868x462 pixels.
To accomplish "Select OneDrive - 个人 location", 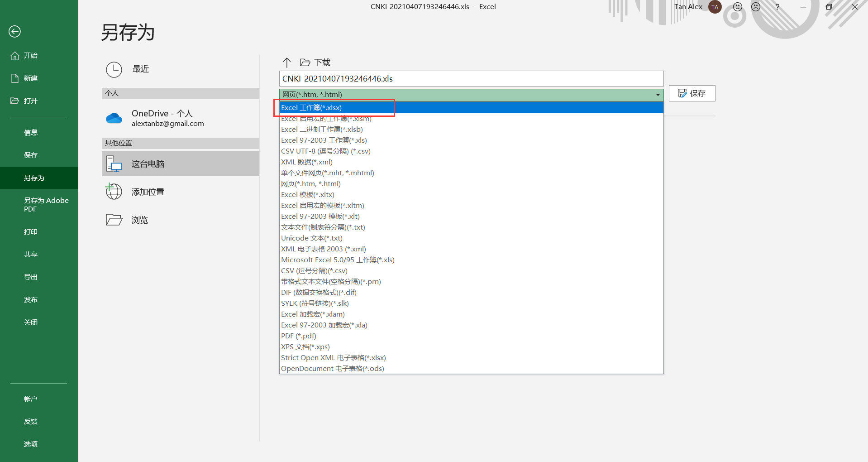I will [x=181, y=118].
